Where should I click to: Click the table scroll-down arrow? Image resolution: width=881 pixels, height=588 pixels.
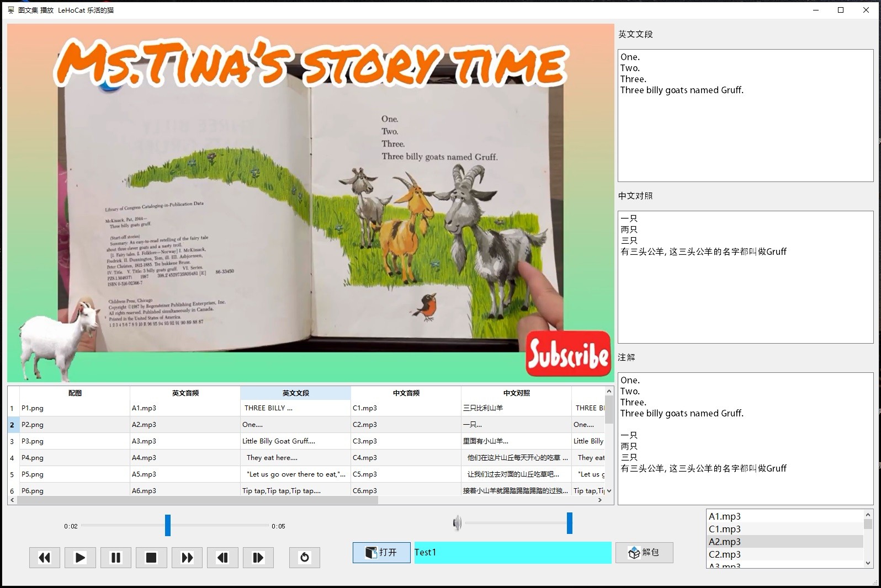[x=609, y=490]
